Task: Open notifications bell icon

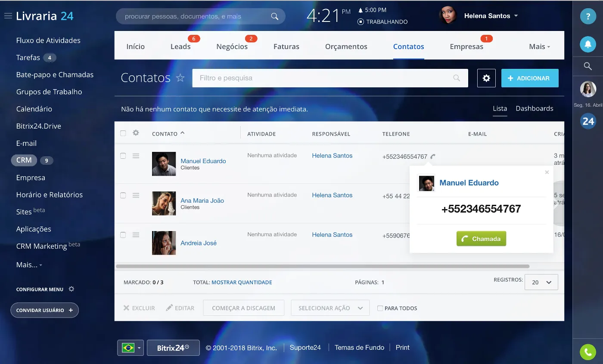Action: click(x=587, y=44)
